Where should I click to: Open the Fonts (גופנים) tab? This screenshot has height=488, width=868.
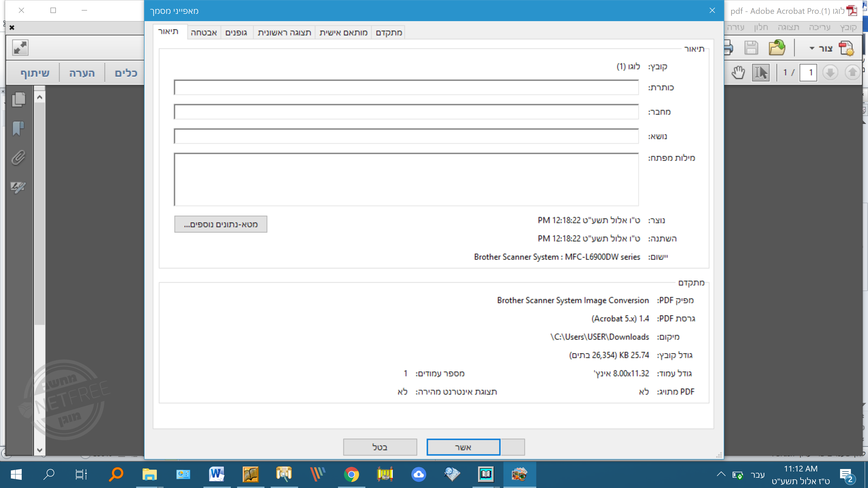point(236,33)
